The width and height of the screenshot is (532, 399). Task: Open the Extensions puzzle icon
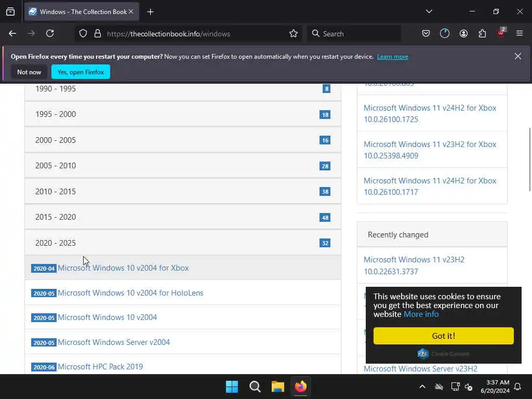[482, 34]
